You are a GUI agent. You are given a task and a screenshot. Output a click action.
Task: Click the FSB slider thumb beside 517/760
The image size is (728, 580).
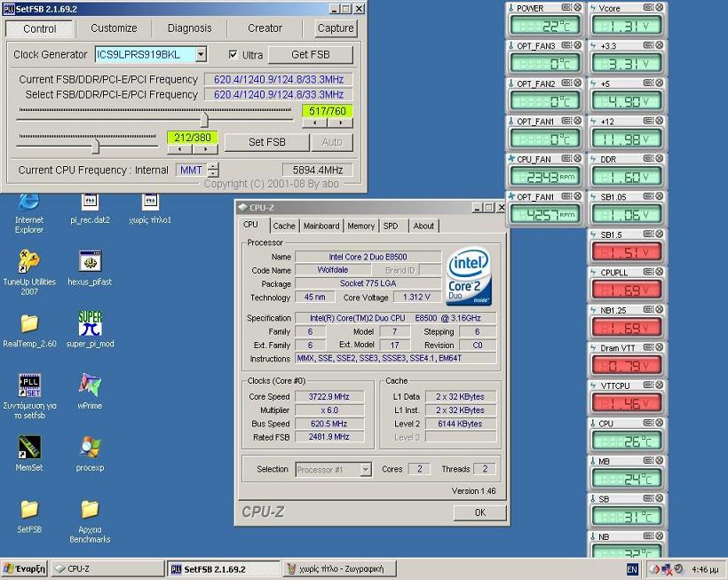[x=204, y=120]
